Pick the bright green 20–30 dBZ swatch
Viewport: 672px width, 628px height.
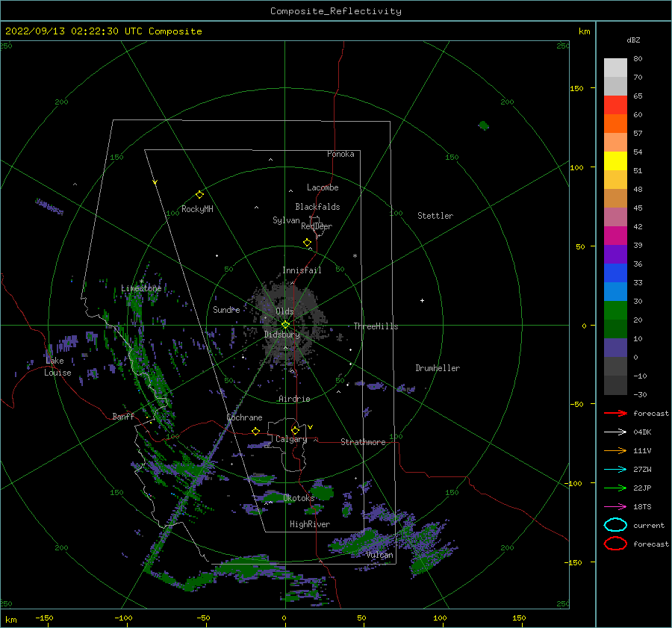point(615,311)
